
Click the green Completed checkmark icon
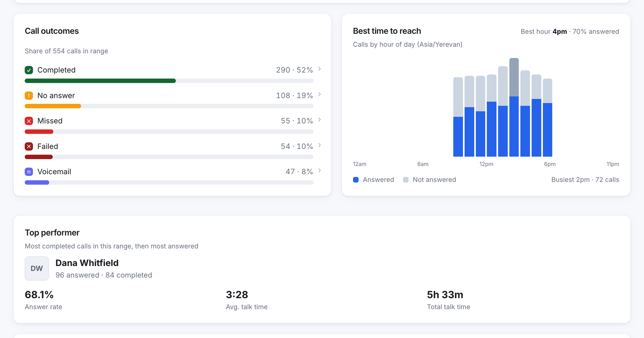pyautogui.click(x=29, y=70)
